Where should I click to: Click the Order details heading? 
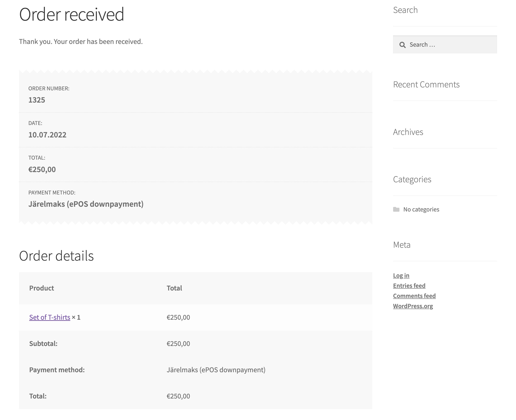point(56,256)
